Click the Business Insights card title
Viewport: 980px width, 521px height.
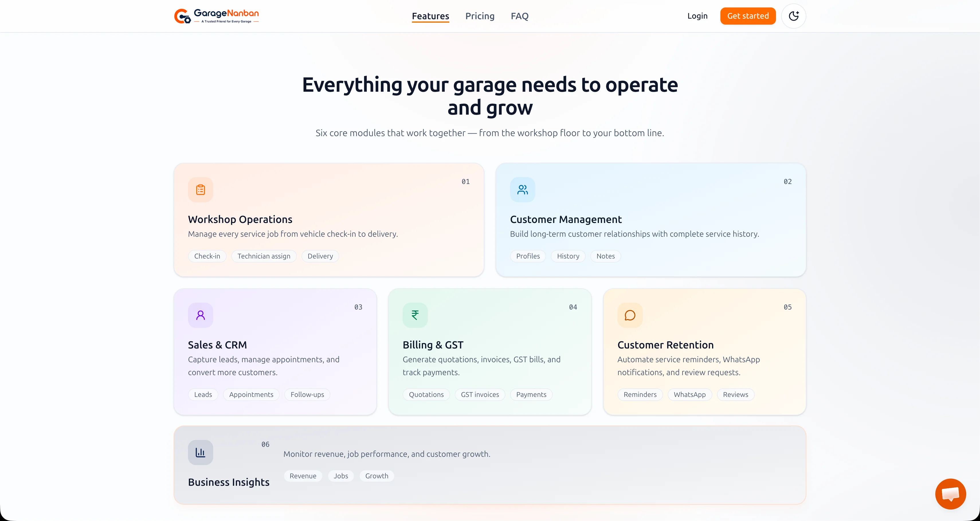pyautogui.click(x=229, y=482)
